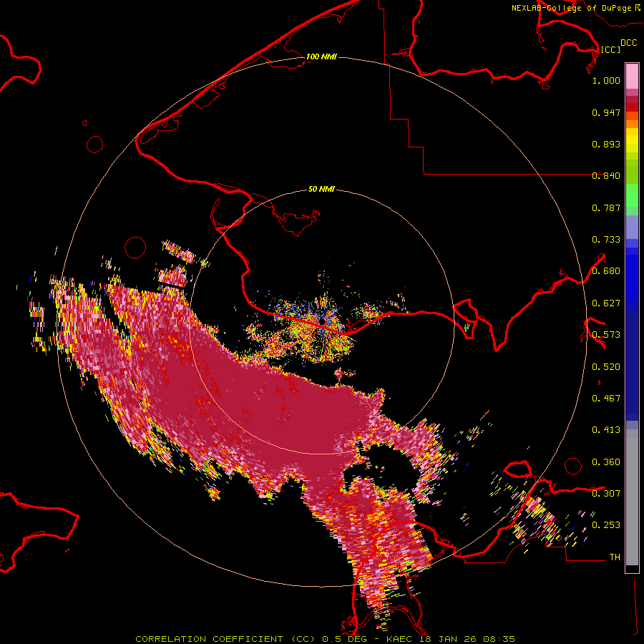Click the 08:35 timestamp
The image size is (644, 644).
498,639
